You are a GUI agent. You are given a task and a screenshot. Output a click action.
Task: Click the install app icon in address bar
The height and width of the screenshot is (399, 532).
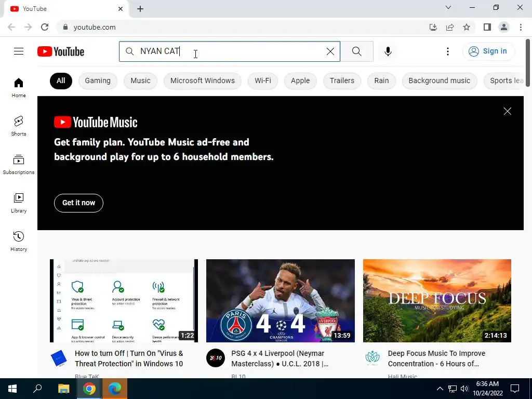coord(433,27)
